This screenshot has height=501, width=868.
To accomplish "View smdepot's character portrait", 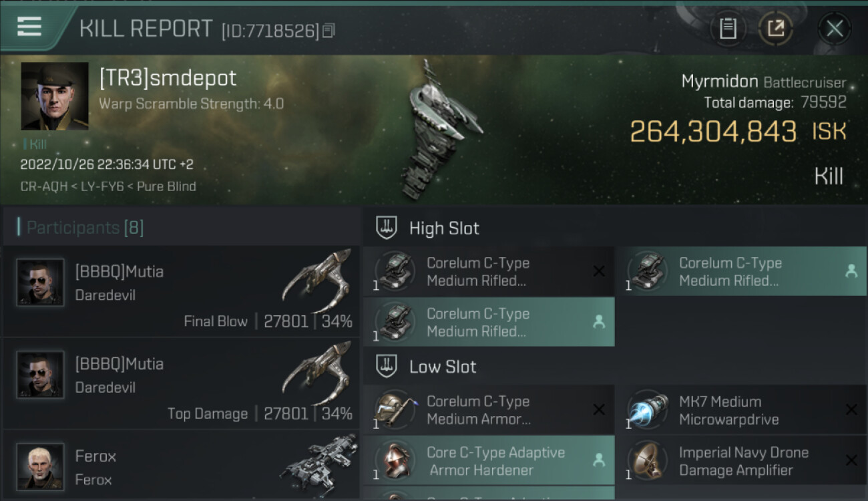I will pos(55,96).
